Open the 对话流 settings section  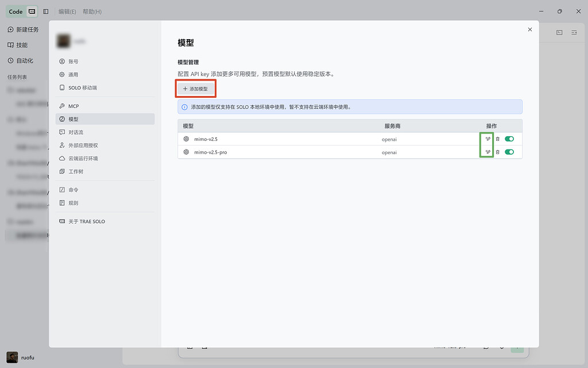click(105, 132)
